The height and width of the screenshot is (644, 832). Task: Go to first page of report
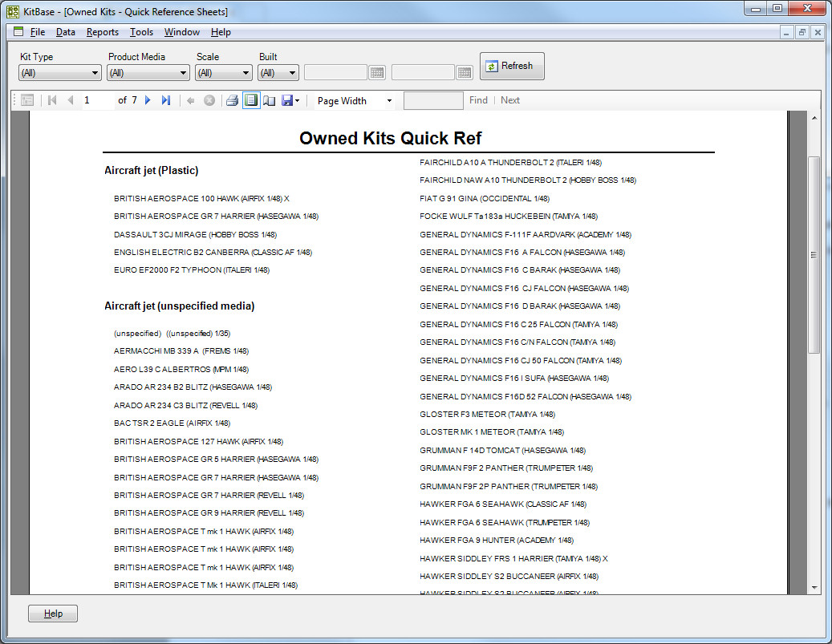tap(52, 100)
